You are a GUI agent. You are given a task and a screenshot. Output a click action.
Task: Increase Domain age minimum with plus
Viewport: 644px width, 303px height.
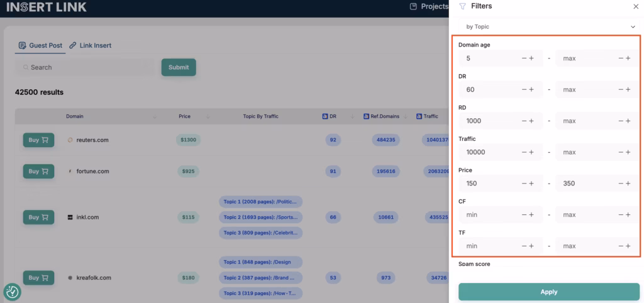(x=531, y=58)
